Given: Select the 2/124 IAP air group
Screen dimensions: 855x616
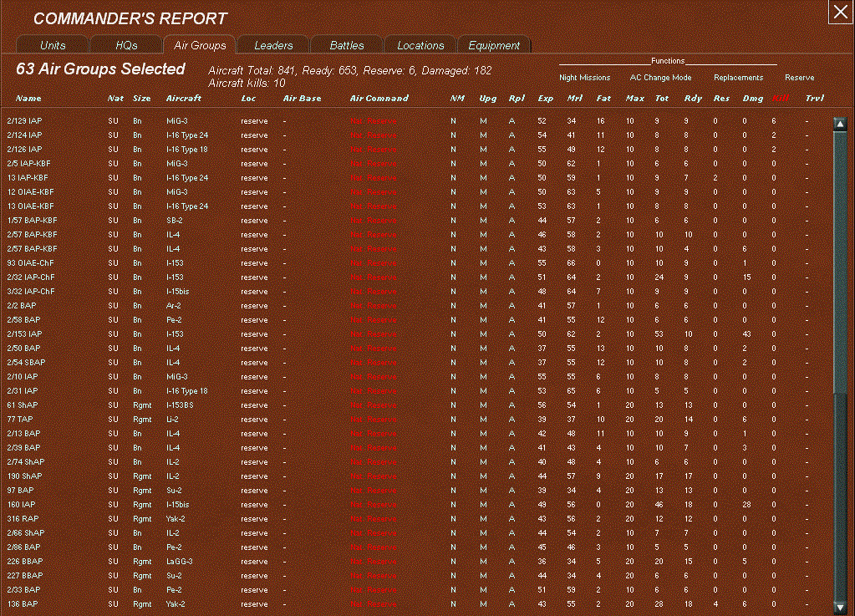Looking at the screenshot, I should pos(24,135).
